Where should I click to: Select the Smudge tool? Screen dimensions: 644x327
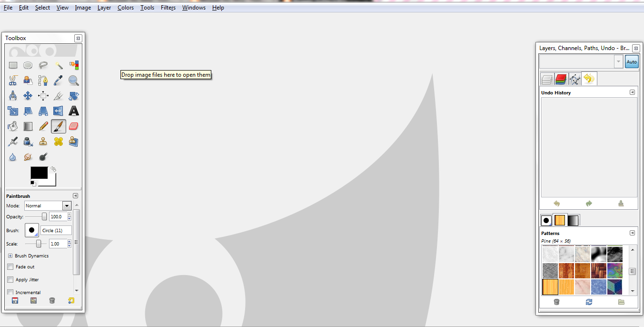(x=28, y=157)
